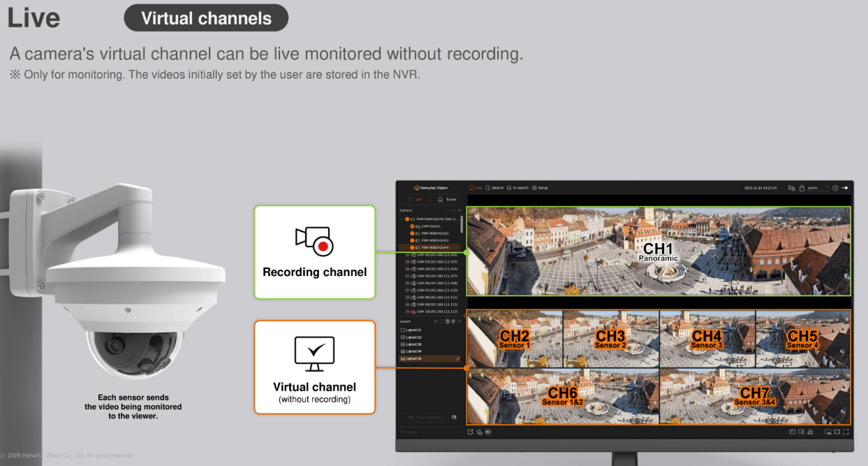Select CAM 07(192.168.111.110) in camera list
This screenshot has height=466, width=868.
[x=432, y=290]
